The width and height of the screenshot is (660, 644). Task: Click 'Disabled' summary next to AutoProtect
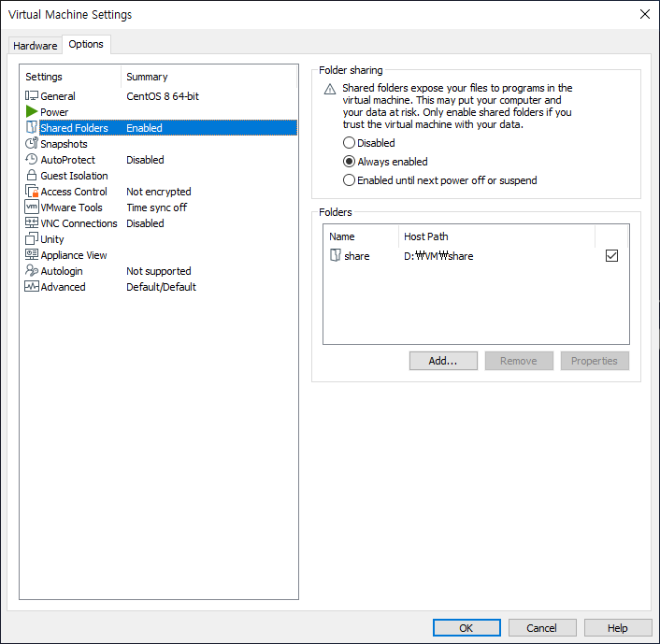coord(145,160)
